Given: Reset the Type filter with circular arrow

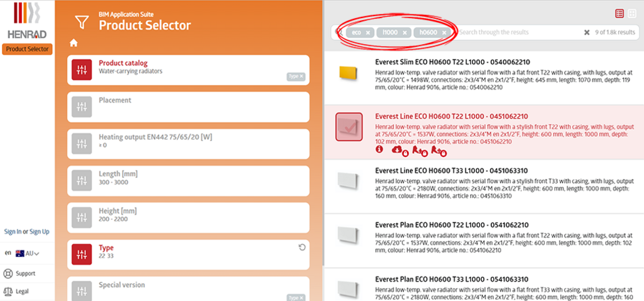Looking at the screenshot, I should [302, 247].
